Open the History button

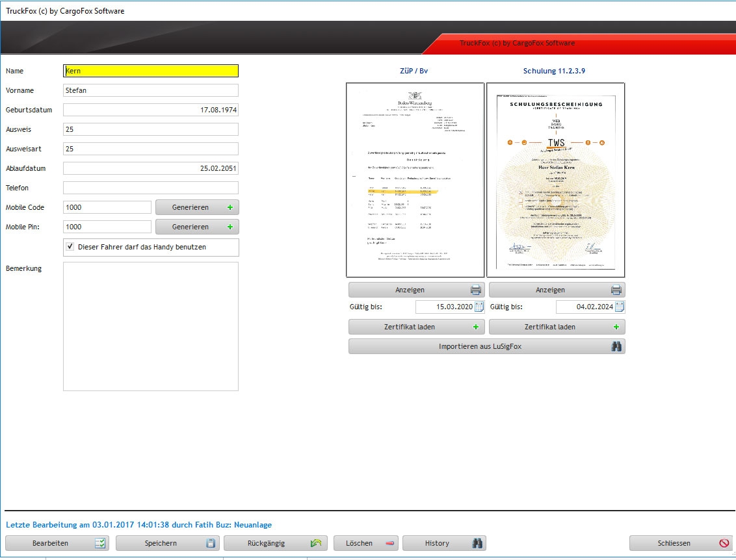tap(444, 543)
